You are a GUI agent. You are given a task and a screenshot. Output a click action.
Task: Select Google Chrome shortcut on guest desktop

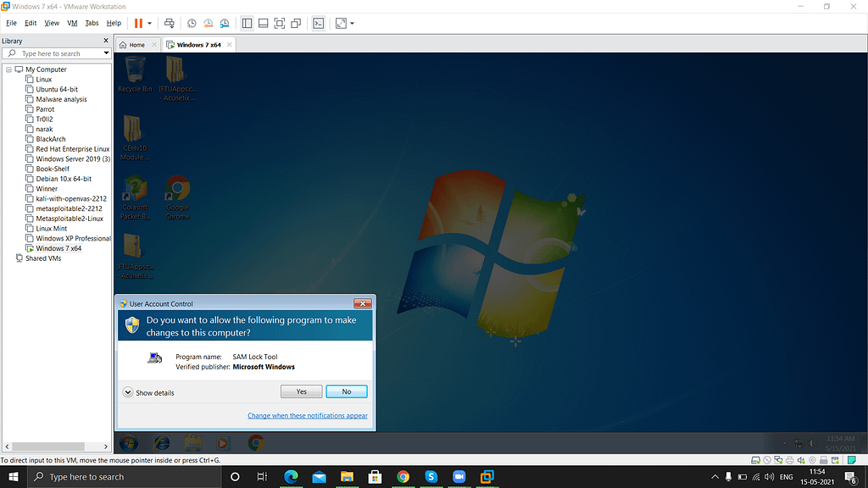[178, 197]
